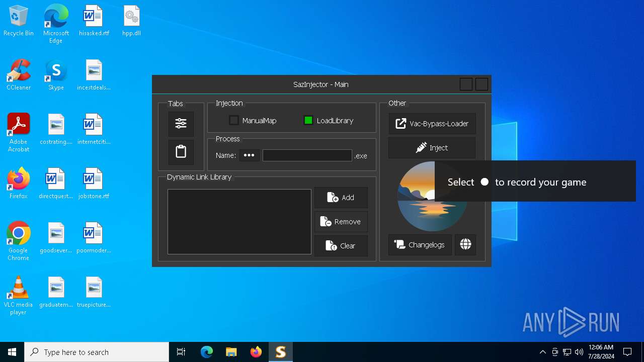Select the truepicture image file
Image resolution: width=644 pixels, height=362 pixels.
[x=94, y=293]
